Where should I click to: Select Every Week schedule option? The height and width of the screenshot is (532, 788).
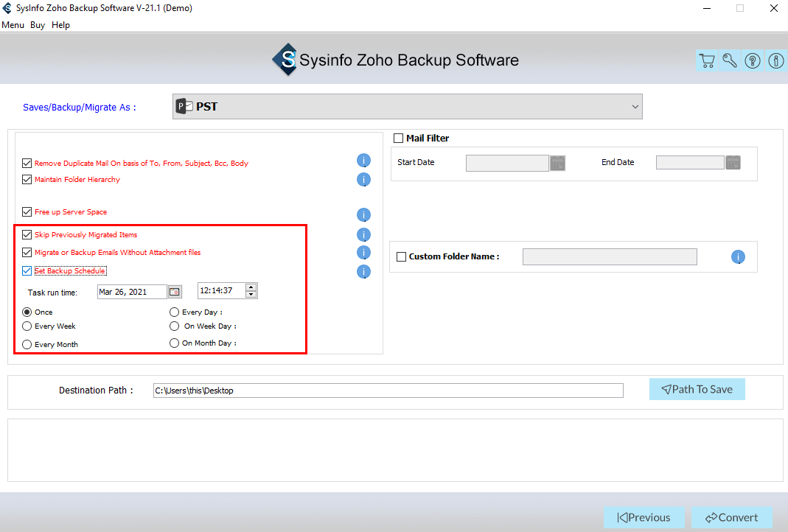click(27, 326)
